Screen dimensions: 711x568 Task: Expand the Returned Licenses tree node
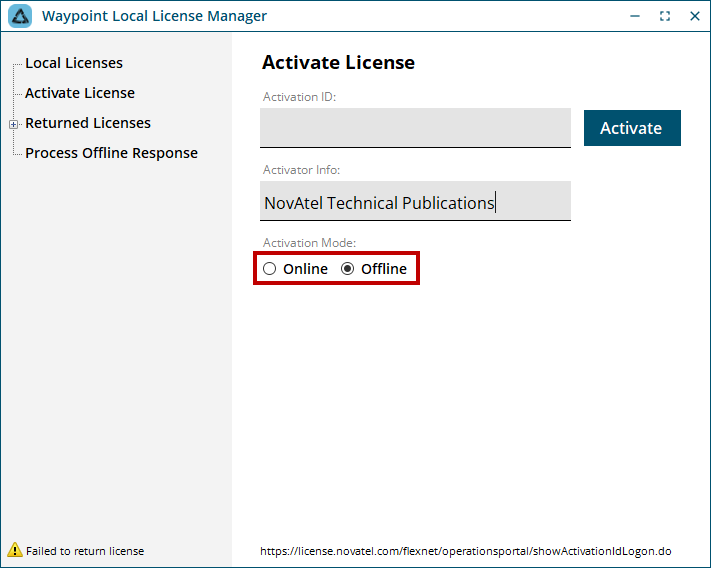14,124
